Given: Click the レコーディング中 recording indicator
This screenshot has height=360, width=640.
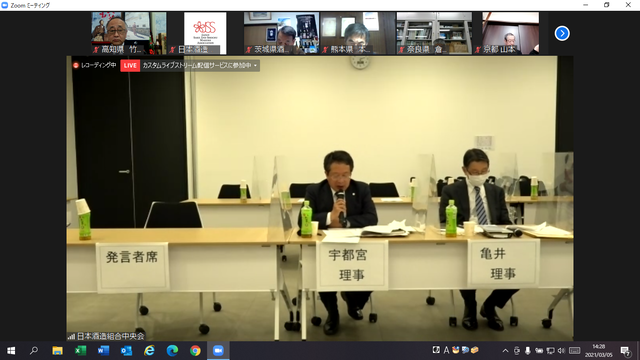Looking at the screenshot, I should pos(94,65).
